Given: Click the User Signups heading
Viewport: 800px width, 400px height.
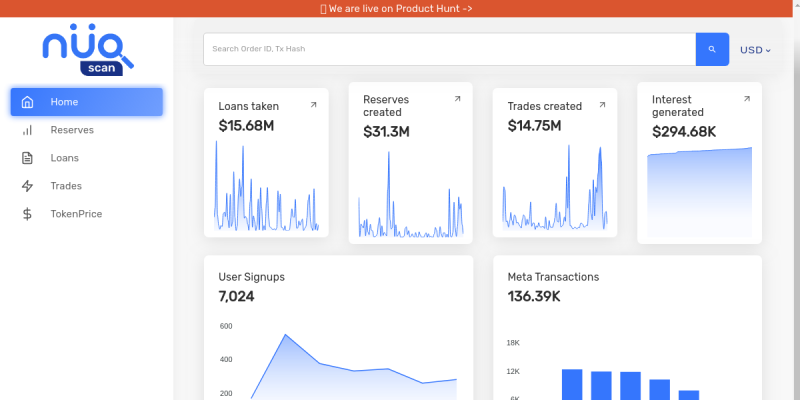Looking at the screenshot, I should point(252,277).
